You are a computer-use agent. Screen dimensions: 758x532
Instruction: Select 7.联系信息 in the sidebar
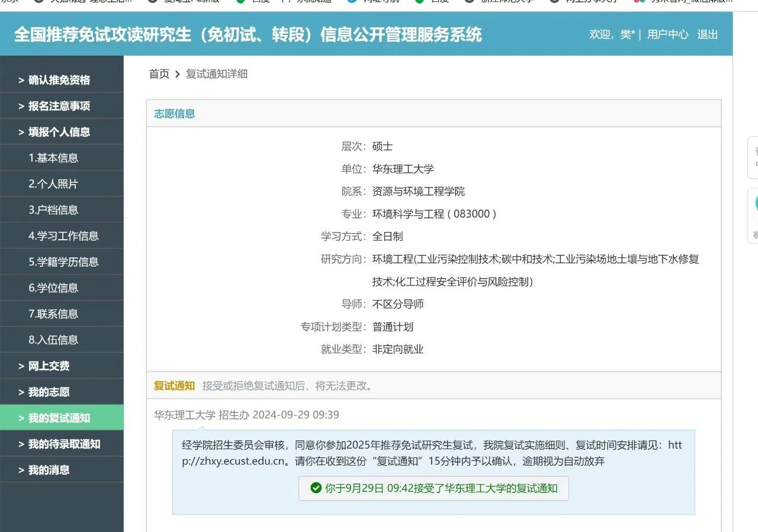62,314
